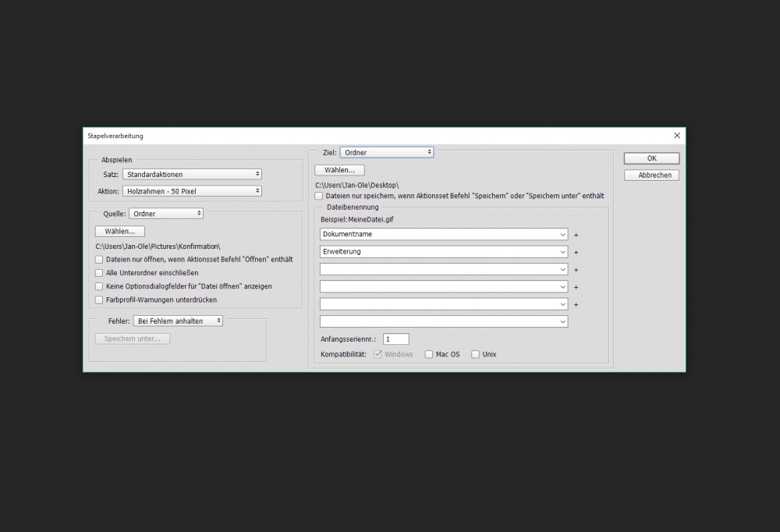780x532 pixels.
Task: Enable Mac OS compatibility checkbox
Action: tap(429, 354)
